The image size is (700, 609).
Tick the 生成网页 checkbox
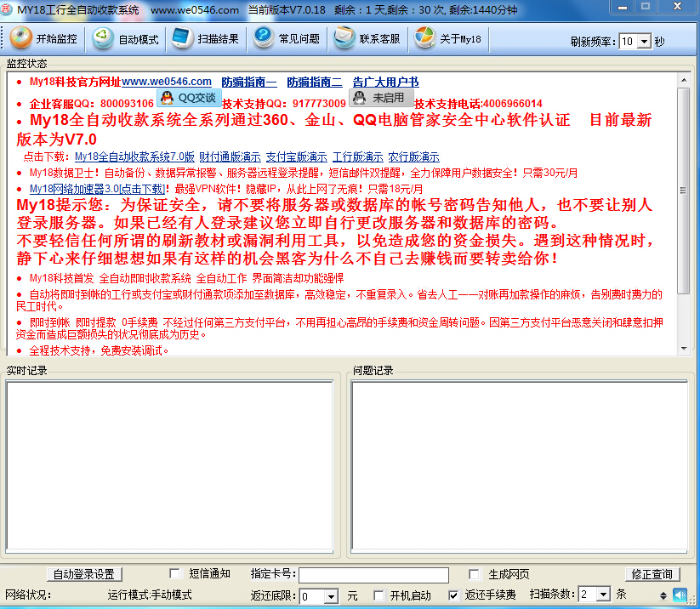[x=474, y=574]
